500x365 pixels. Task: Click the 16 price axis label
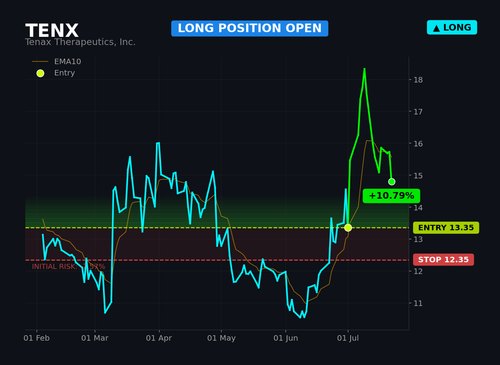tap(418, 144)
